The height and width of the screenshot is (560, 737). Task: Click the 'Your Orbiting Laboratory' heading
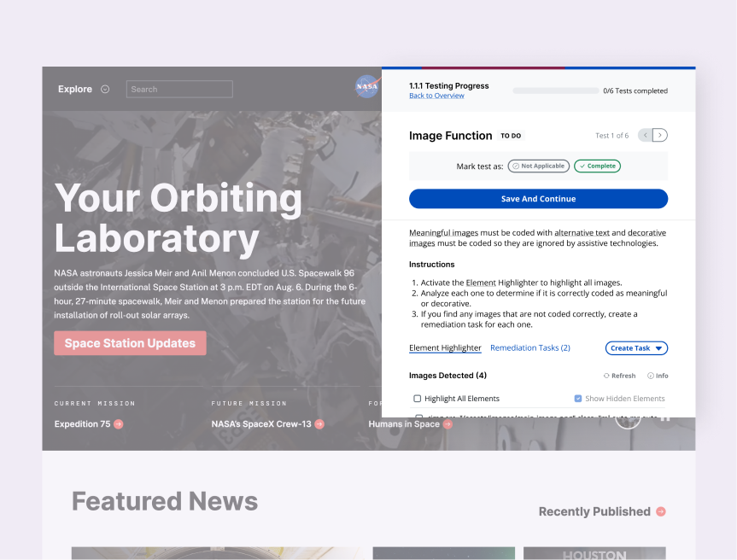[178, 218]
